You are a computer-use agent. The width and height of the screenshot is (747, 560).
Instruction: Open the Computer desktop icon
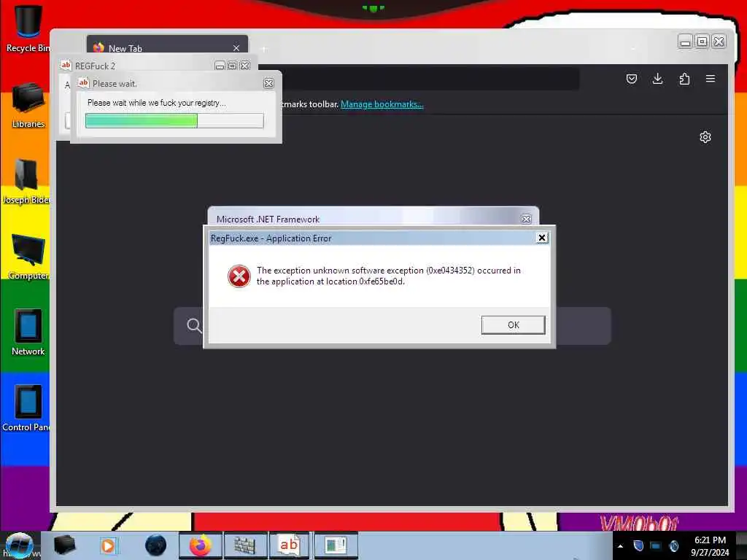(x=28, y=256)
